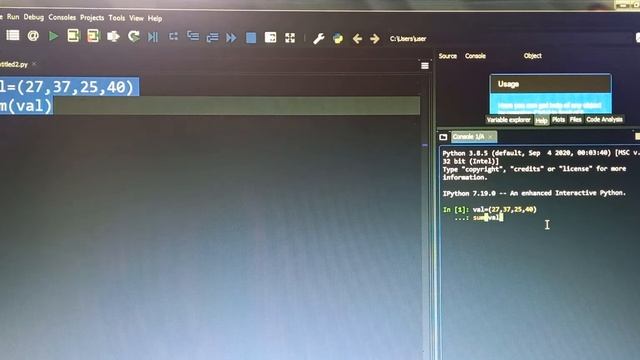Re-run the last script
The height and width of the screenshot is (360, 640).
[133, 37]
